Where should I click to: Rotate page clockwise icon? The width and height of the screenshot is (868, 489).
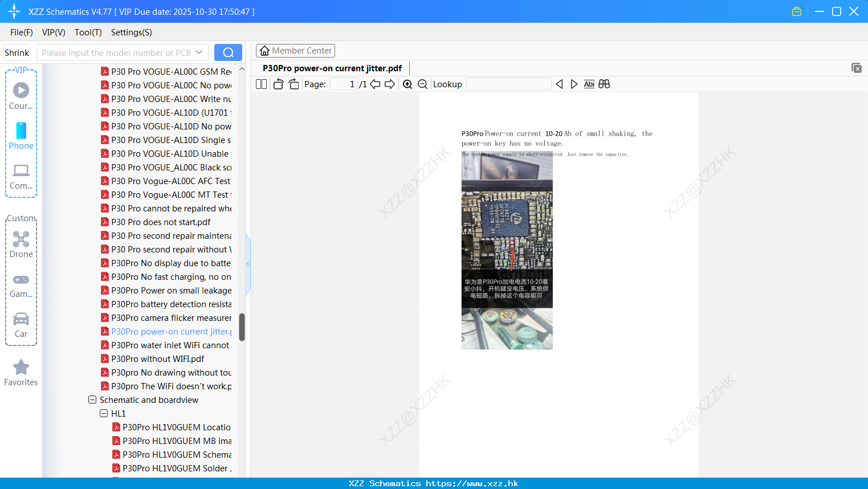tap(294, 84)
